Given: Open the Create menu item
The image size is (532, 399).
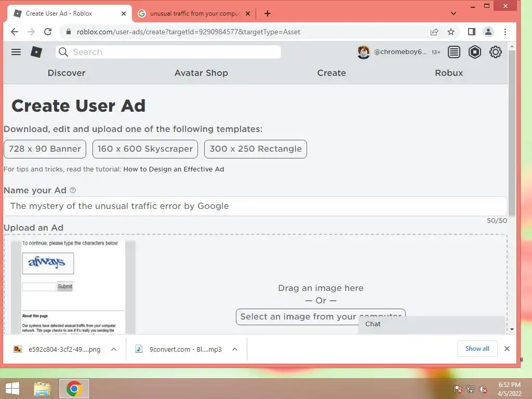Looking at the screenshot, I should (331, 73).
